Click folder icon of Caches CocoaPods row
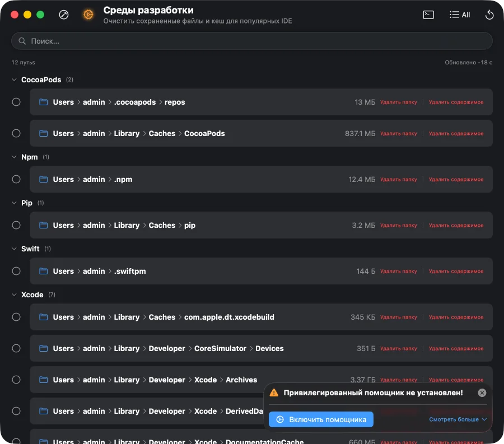Screen dimensions: 504x444 tap(43, 133)
